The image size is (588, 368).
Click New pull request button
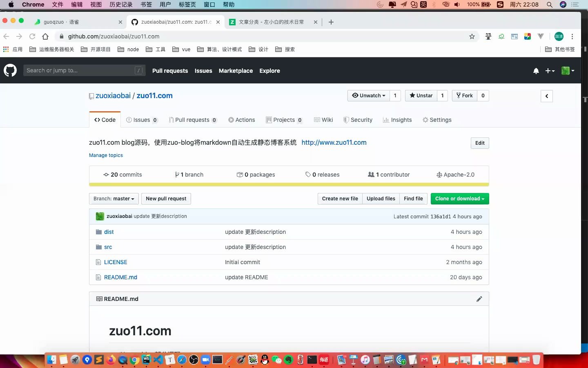coord(166,199)
